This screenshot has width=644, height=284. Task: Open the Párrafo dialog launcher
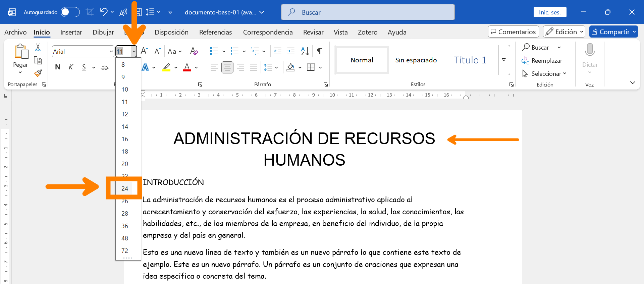click(325, 84)
